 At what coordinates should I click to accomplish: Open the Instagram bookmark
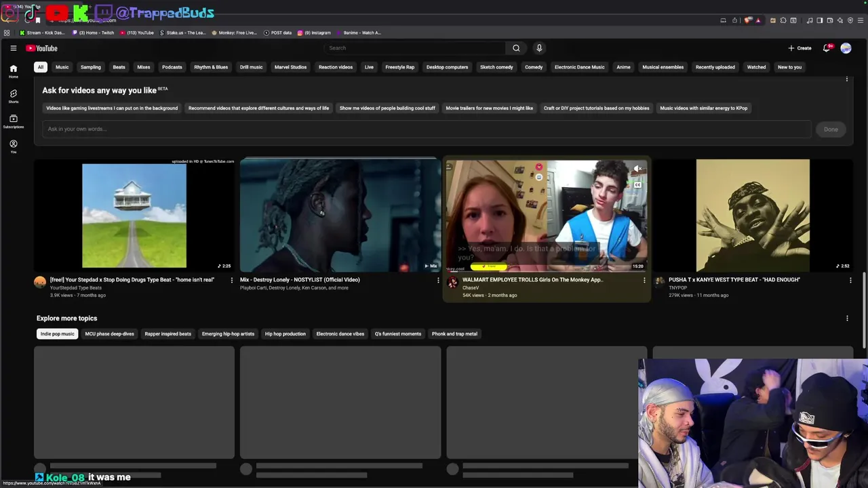point(315,33)
